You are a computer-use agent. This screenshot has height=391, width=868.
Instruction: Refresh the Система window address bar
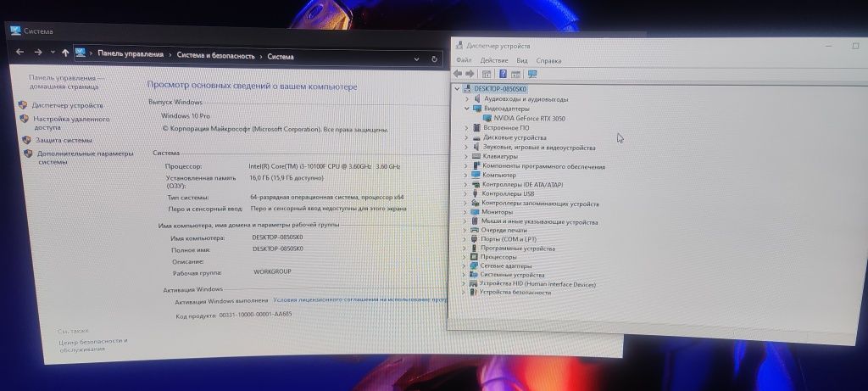coord(435,59)
